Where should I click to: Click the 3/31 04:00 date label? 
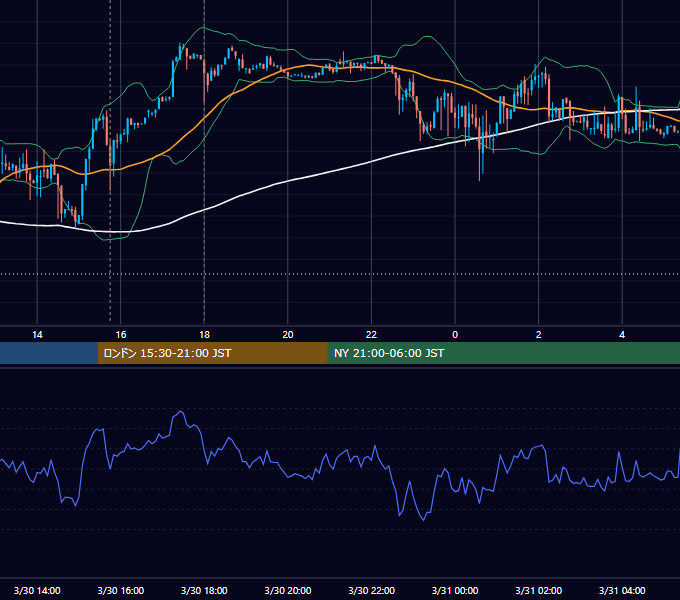click(622, 590)
